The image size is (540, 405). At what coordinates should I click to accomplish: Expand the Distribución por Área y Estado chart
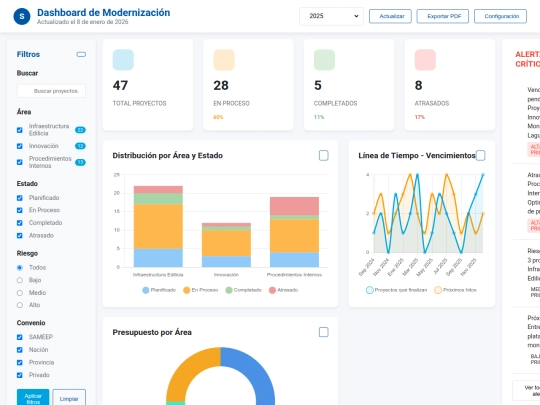(323, 156)
